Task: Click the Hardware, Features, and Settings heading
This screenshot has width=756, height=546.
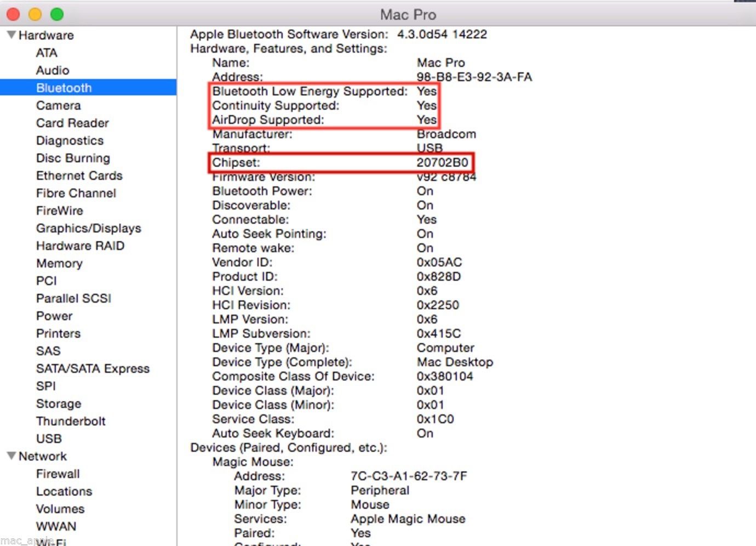Action: (289, 48)
